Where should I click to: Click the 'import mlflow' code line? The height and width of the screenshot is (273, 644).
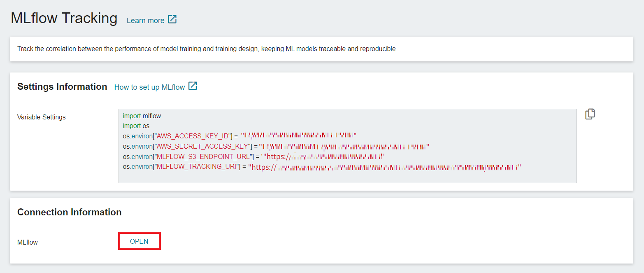tap(142, 116)
